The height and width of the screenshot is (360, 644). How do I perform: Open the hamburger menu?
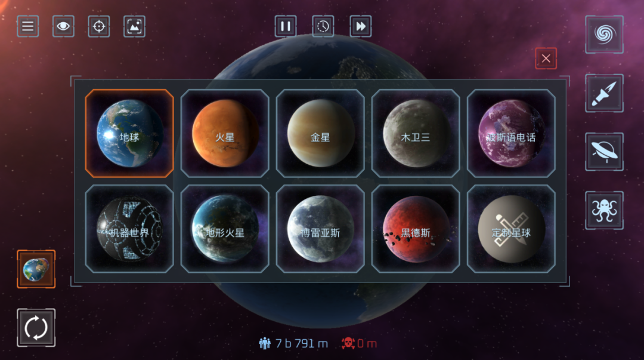point(28,26)
